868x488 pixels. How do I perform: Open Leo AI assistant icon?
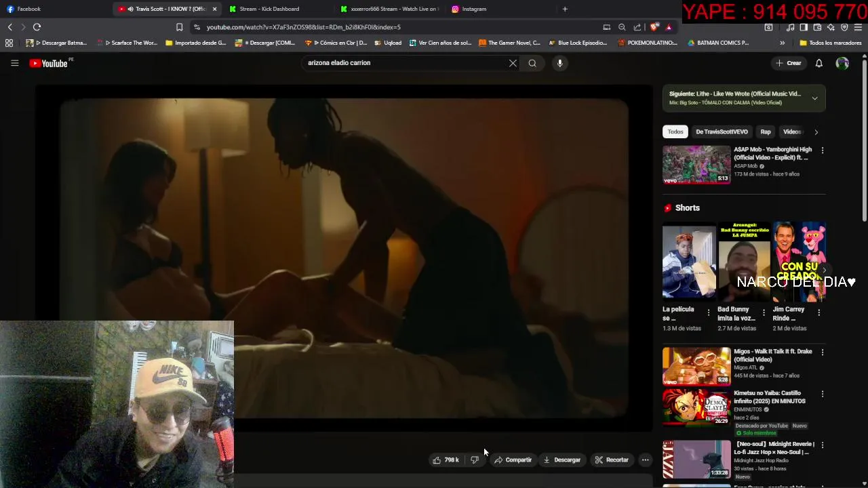pyautogui.click(x=831, y=27)
